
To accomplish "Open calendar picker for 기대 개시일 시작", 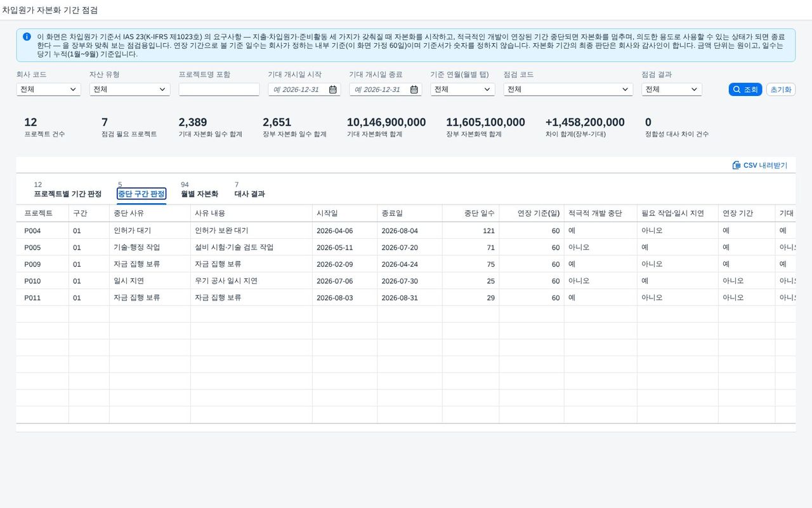I will (x=333, y=90).
